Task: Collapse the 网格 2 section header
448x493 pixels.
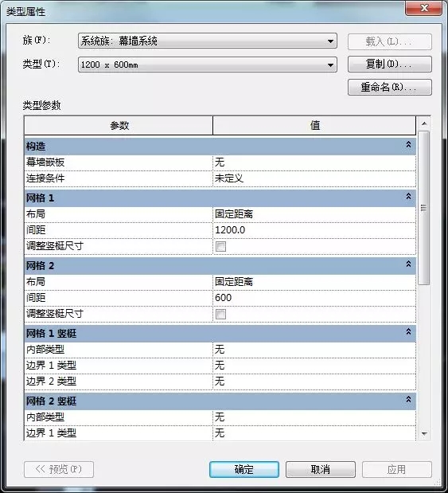Action: 408,264
